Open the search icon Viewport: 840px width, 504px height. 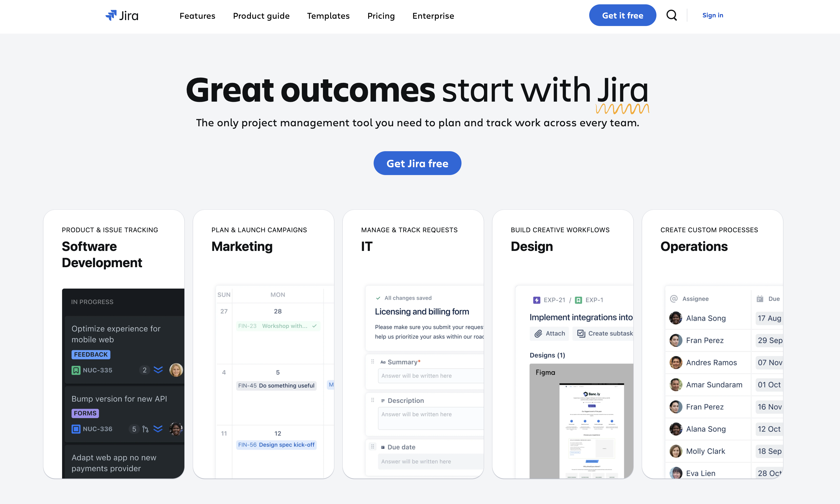tap(671, 15)
